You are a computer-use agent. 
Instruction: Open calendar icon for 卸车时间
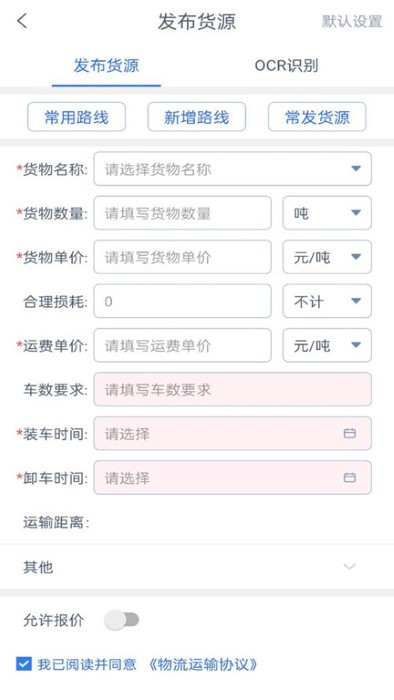click(349, 477)
